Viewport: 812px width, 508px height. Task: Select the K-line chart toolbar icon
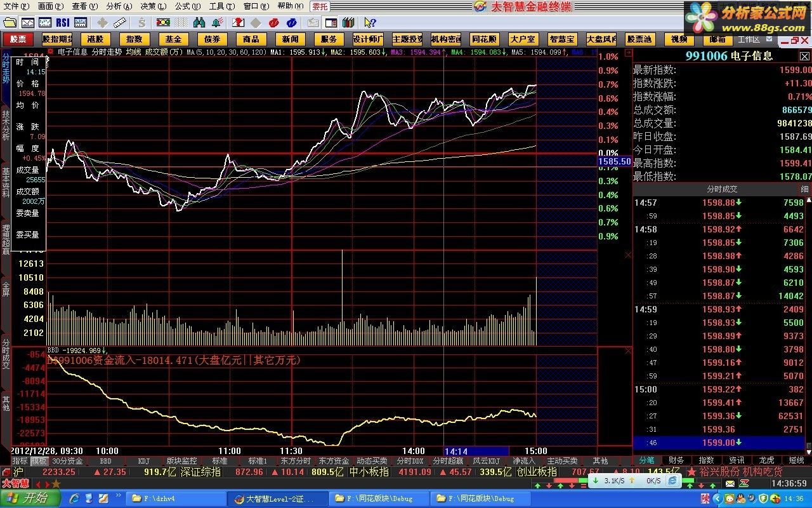pyautogui.click(x=45, y=23)
